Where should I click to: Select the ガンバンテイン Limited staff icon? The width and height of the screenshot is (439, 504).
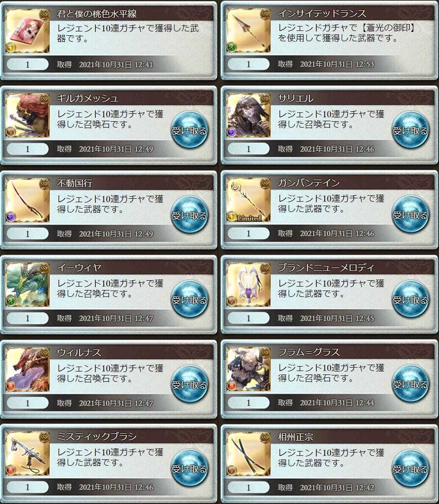pyautogui.click(x=248, y=200)
